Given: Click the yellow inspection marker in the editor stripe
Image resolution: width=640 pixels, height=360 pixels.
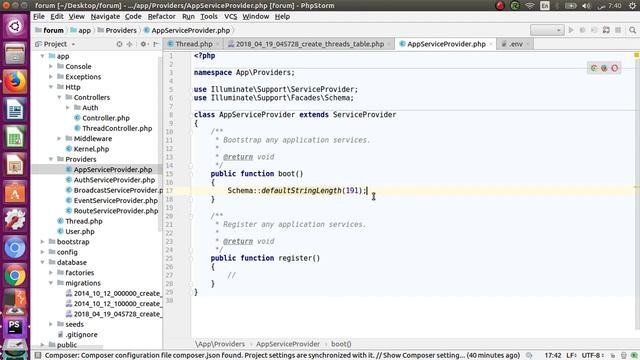Looking at the screenshot, I should pos(636,55).
